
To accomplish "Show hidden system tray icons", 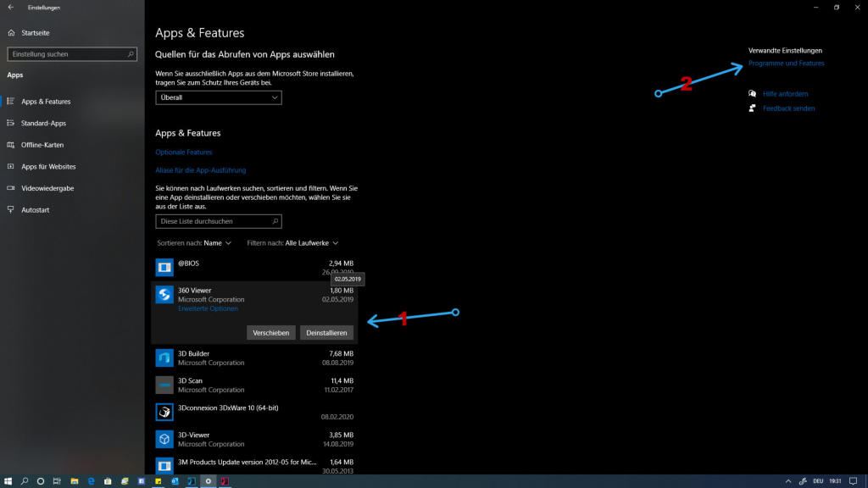I will [788, 481].
